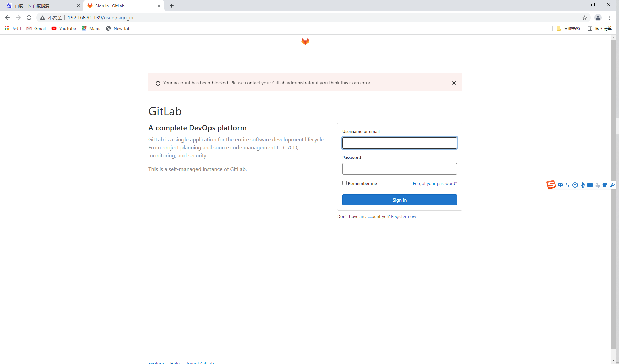
Task: Close the 百度一下 tab
Action: [x=78, y=6]
